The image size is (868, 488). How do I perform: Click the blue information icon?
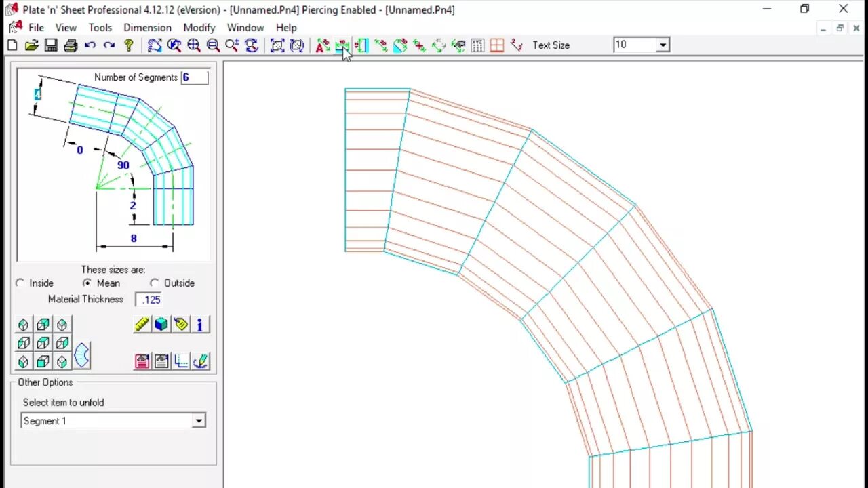coord(199,325)
